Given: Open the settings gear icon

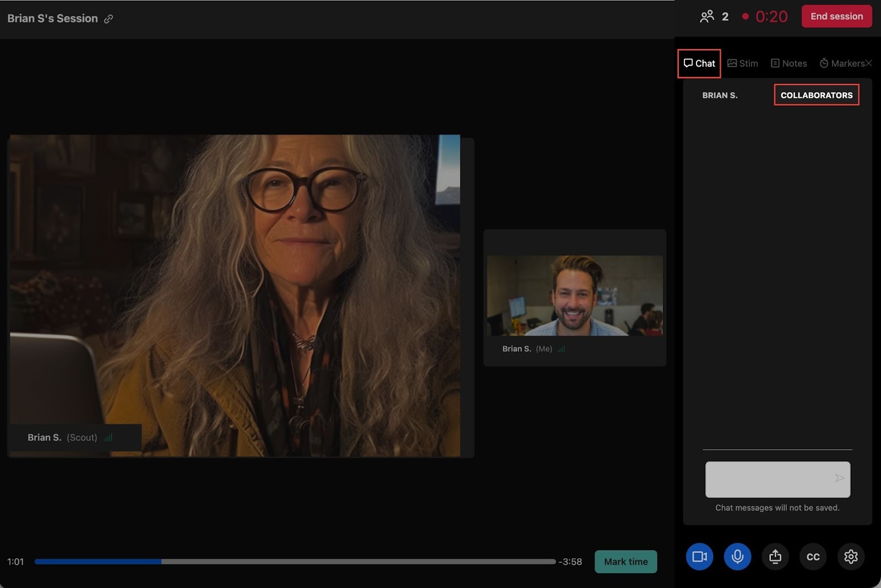Looking at the screenshot, I should click(851, 557).
